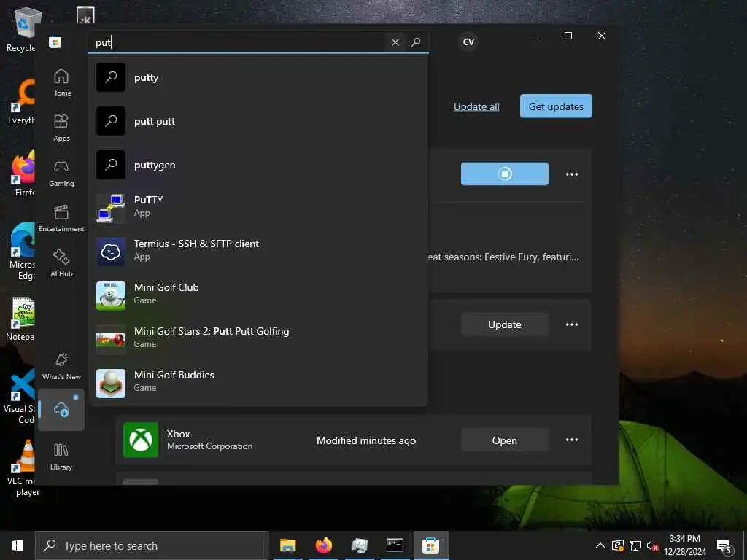
Task: Open more options for Xbox row
Action: 572,440
